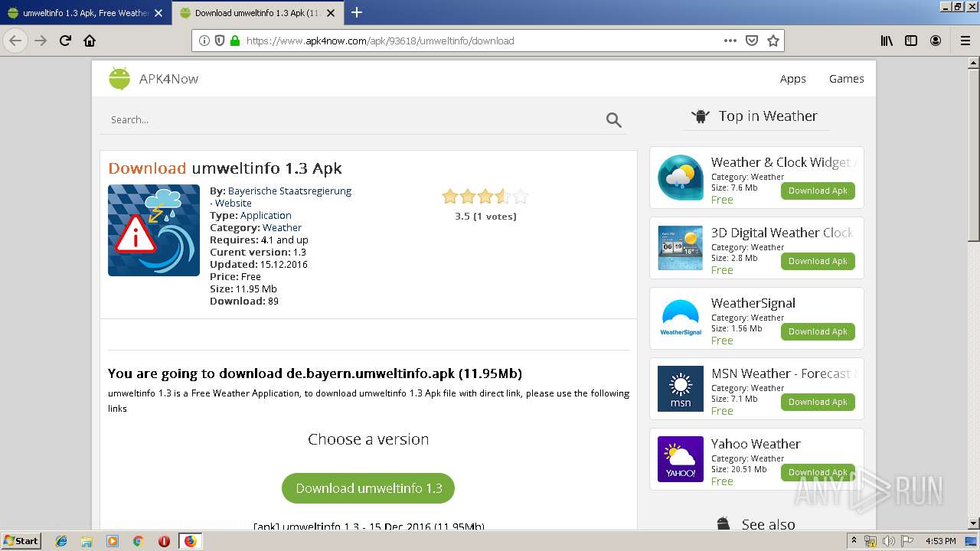Open Yahoo Weather title link
This screenshot has width=980, height=551.
756,444
